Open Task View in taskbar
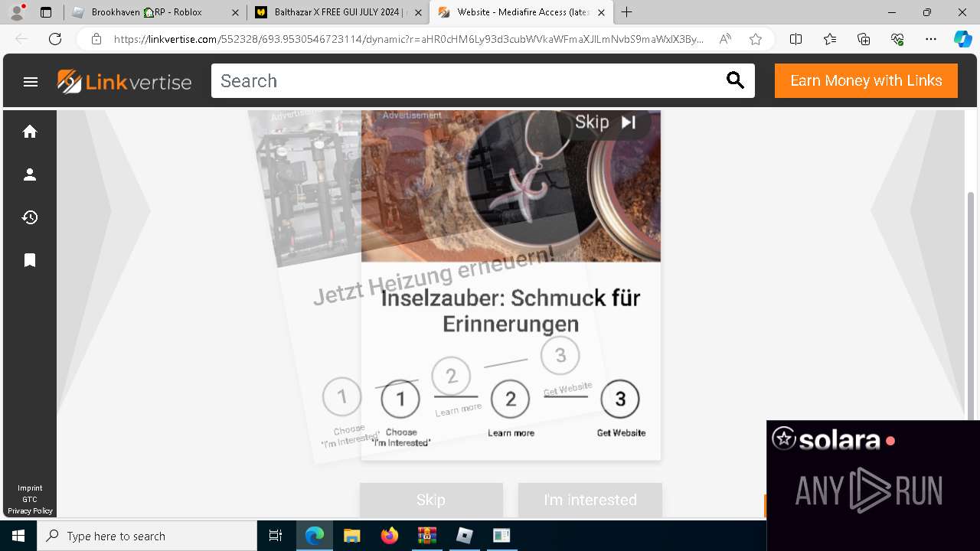 click(x=276, y=536)
